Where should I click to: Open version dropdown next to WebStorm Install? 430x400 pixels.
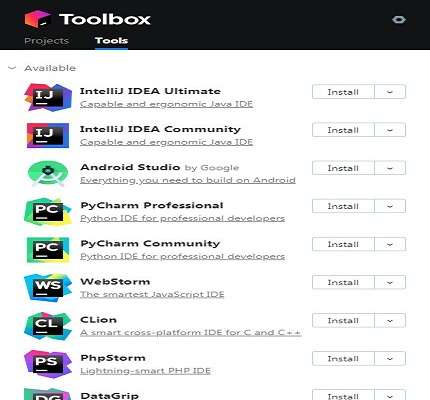pos(390,282)
